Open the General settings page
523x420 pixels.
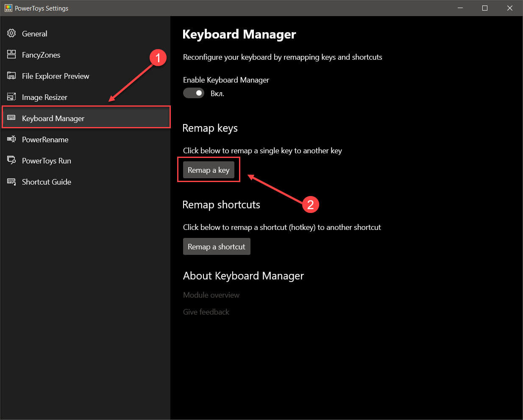point(85,33)
